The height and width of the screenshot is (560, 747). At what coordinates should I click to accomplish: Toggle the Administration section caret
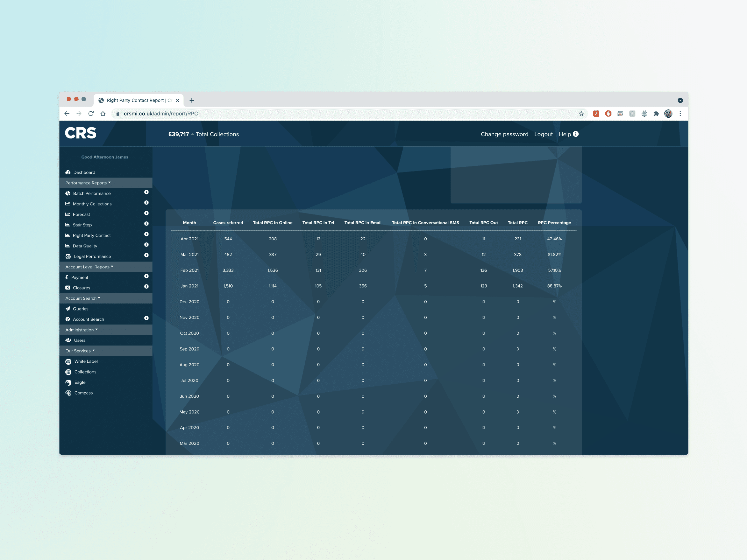96,329
